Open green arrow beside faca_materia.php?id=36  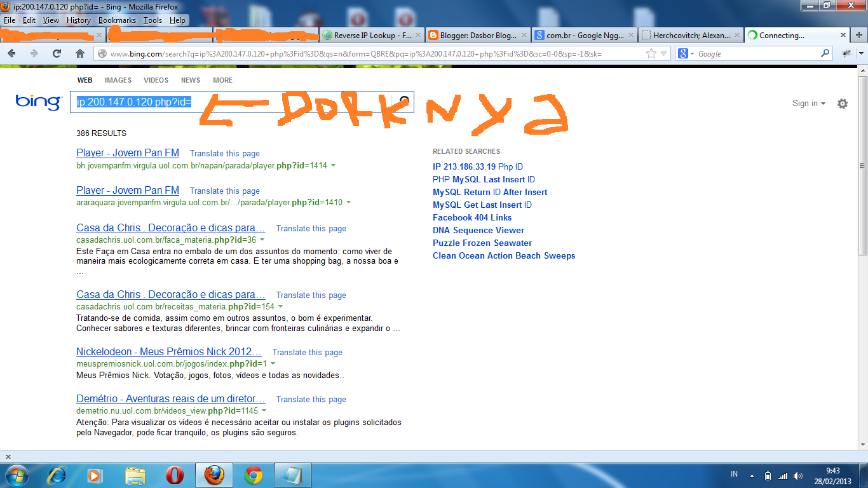pos(262,240)
